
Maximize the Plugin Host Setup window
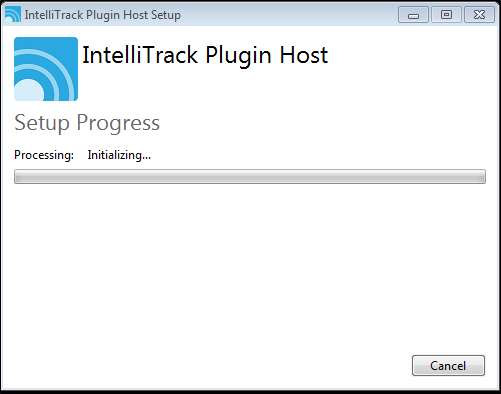[x=446, y=15]
